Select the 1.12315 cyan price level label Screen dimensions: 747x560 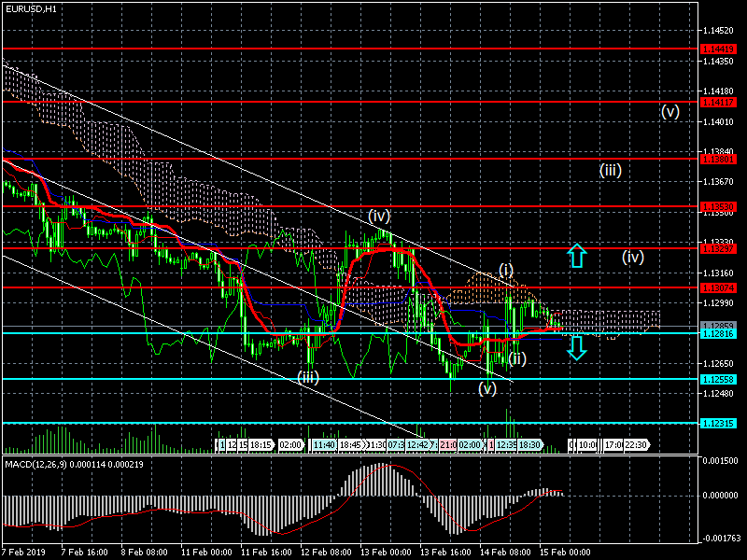pyautogui.click(x=718, y=424)
